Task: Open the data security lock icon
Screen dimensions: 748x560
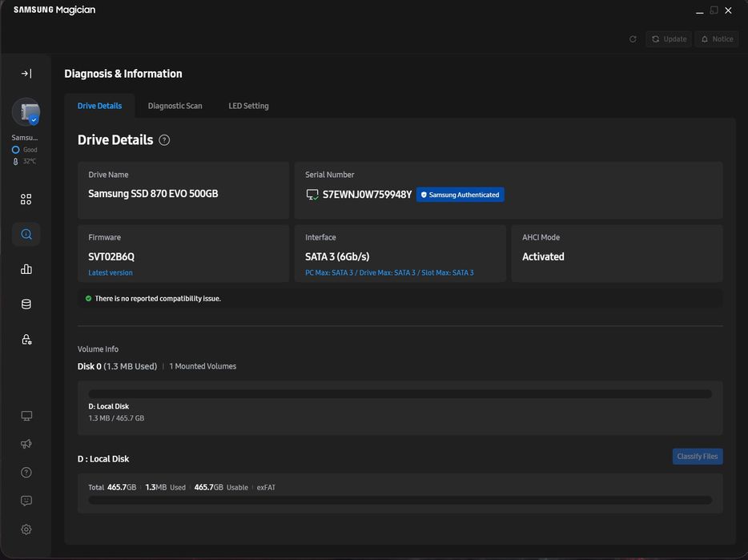Action: click(26, 340)
